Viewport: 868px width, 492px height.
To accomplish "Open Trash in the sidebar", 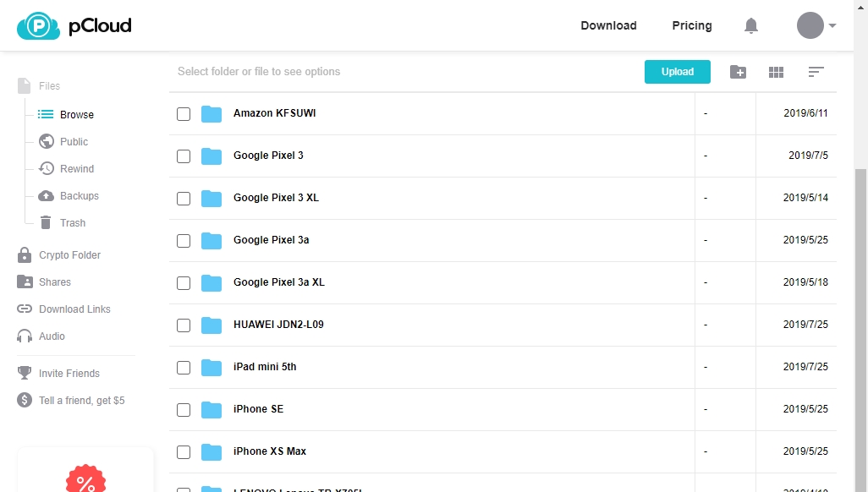I will (73, 223).
